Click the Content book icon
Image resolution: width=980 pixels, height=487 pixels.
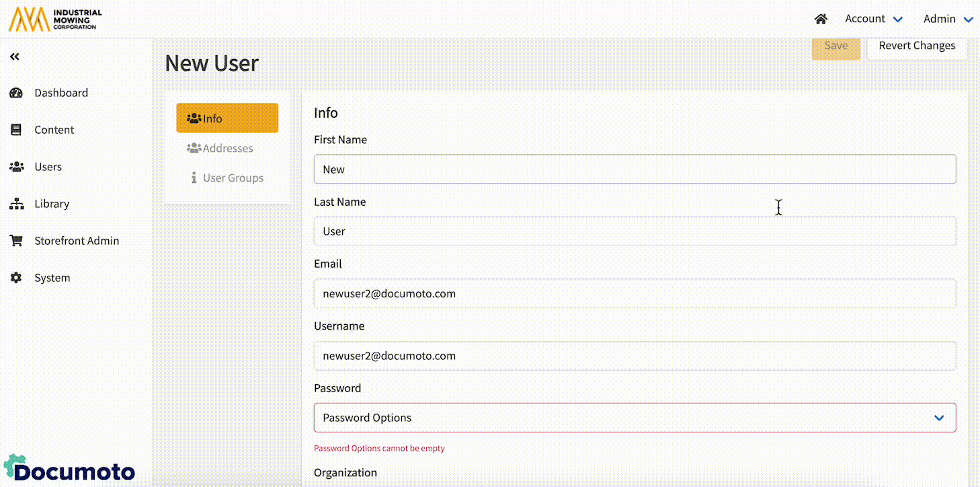pyautogui.click(x=16, y=130)
